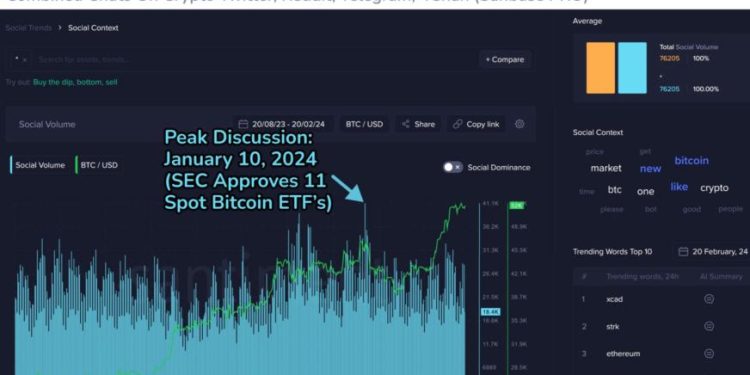Click the + Compare button
Image resolution: width=750 pixels, height=375 pixels.
(x=505, y=60)
